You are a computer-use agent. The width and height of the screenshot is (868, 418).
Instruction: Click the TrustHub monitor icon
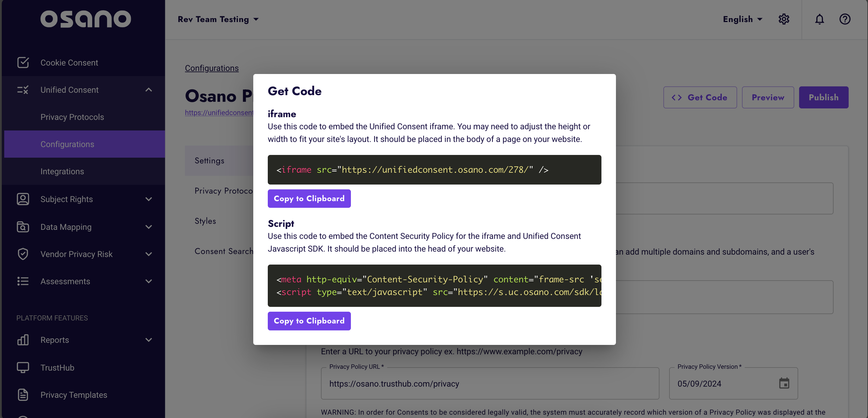tap(23, 367)
